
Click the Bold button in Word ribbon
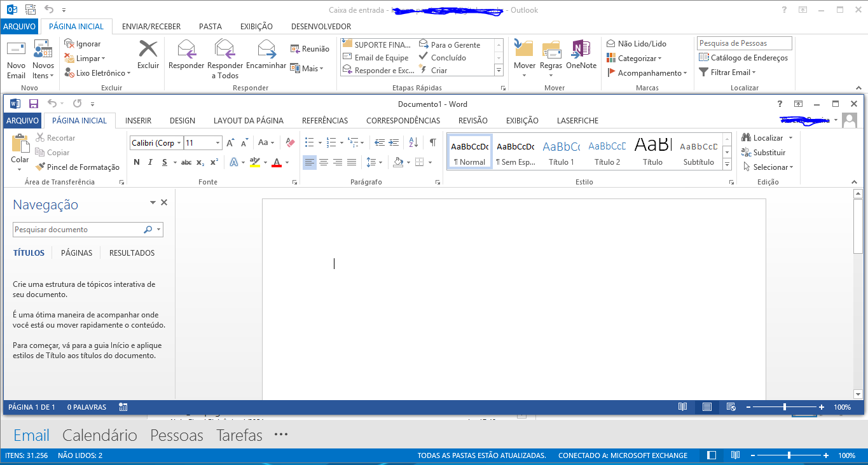tap(137, 162)
